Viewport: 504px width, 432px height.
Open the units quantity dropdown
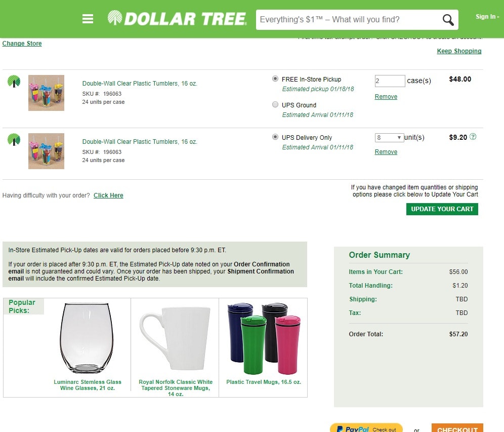point(389,138)
